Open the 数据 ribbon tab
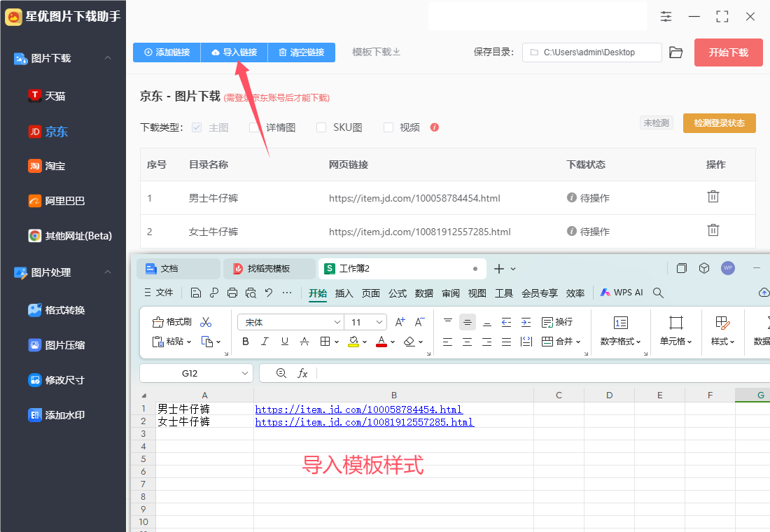Viewport: 770px width, 532px height. pyautogui.click(x=423, y=293)
